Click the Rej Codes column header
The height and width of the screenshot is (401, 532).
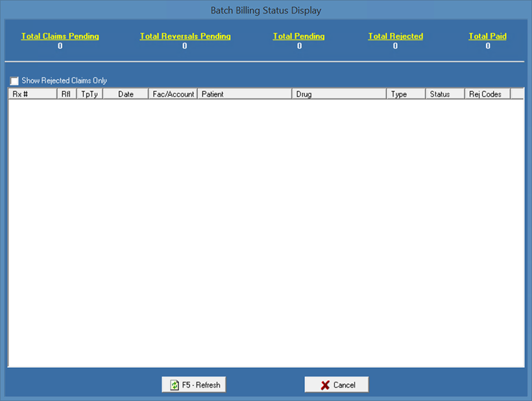coord(487,94)
